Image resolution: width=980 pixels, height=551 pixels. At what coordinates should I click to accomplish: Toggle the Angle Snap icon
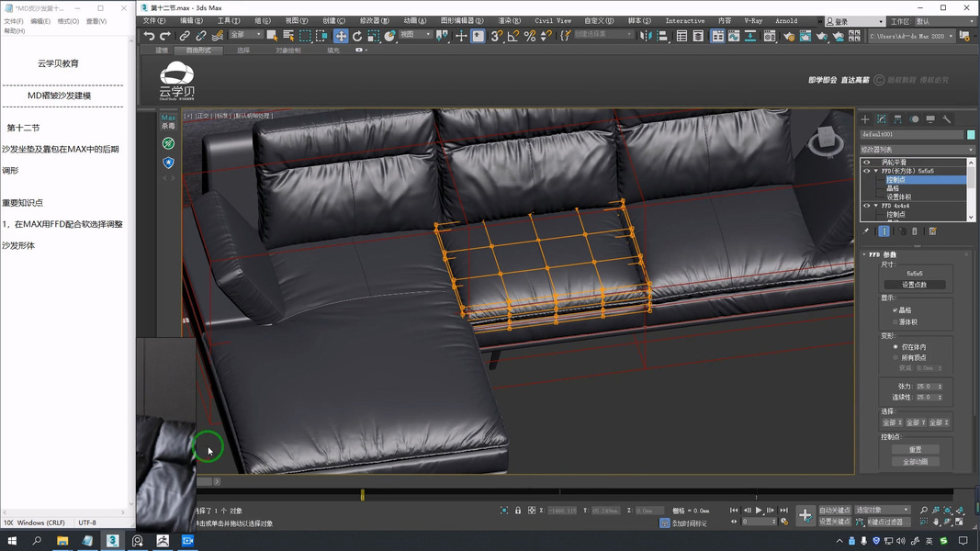click(x=513, y=36)
